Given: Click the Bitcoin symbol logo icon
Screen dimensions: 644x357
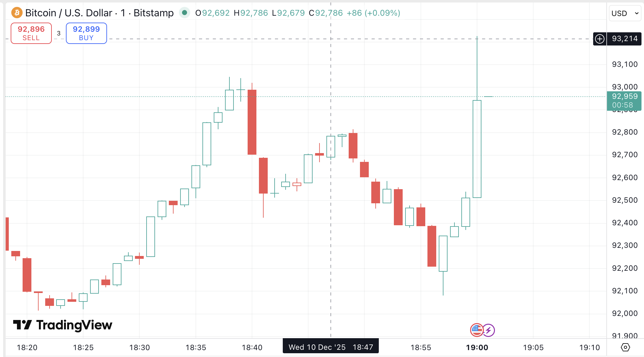Looking at the screenshot, I should tap(17, 13).
